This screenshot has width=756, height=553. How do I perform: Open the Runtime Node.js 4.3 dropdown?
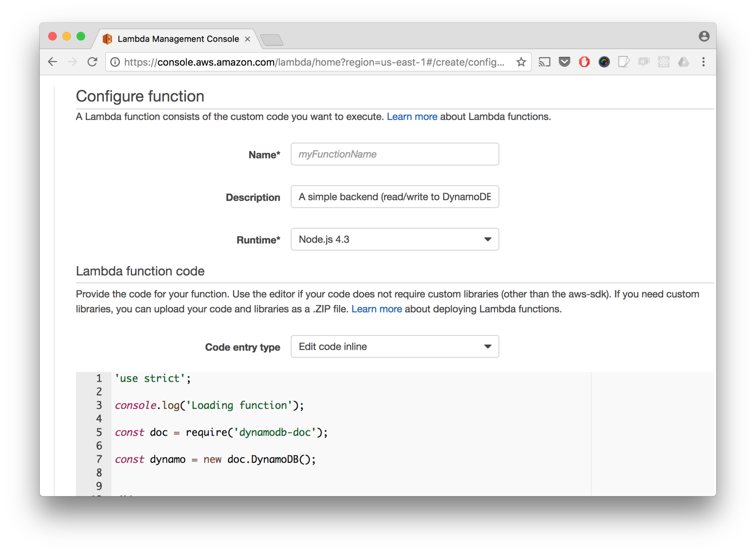coord(395,239)
